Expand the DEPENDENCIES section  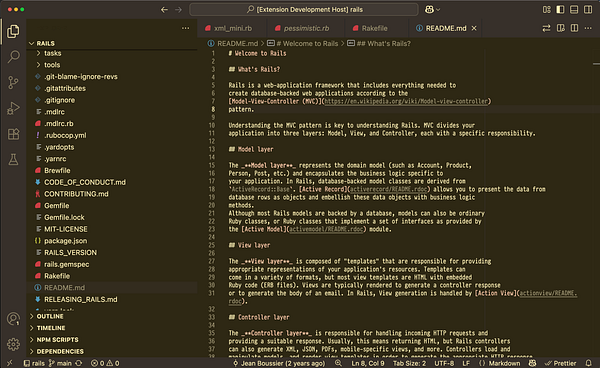point(113,351)
